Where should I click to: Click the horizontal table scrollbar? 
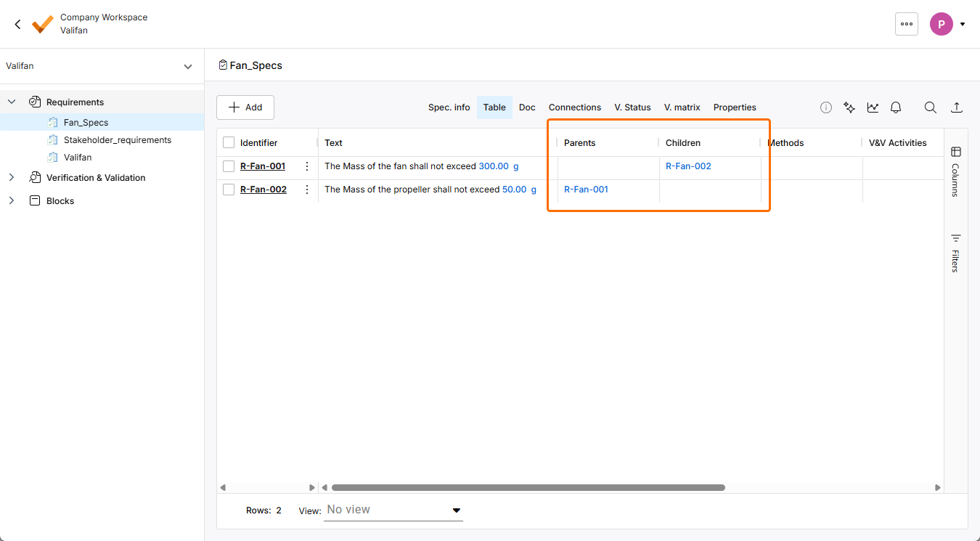[528, 488]
